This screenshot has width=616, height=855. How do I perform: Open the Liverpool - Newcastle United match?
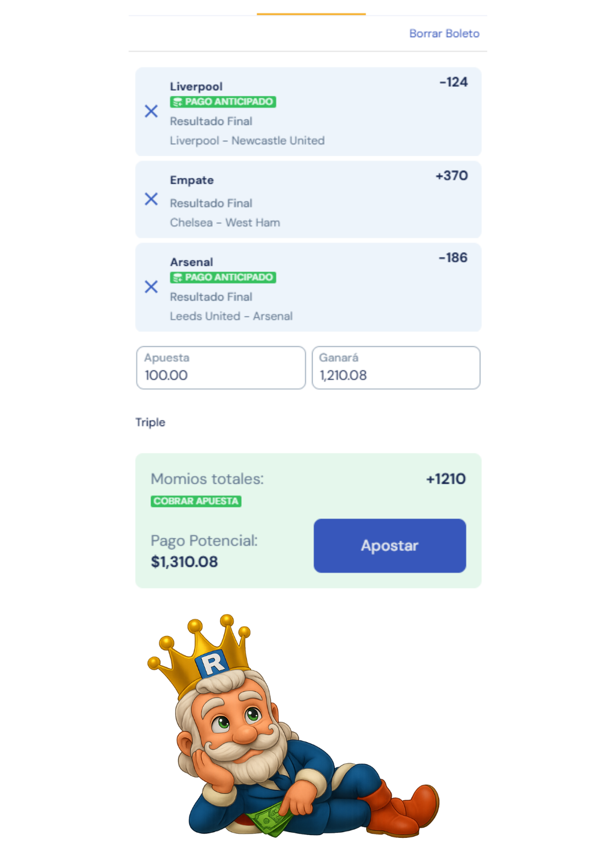click(x=247, y=140)
